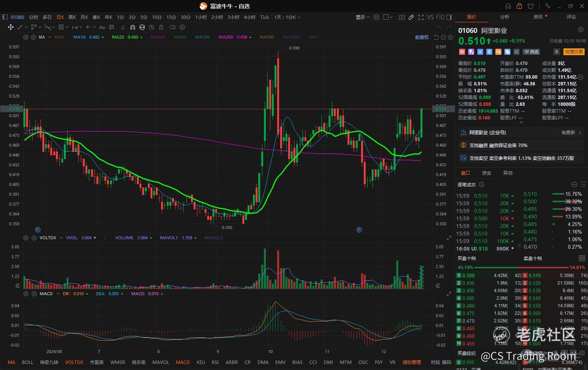This screenshot has height=370, width=588.
Task: Toggle the MA indicator in bottom bar
Action: 11,362
